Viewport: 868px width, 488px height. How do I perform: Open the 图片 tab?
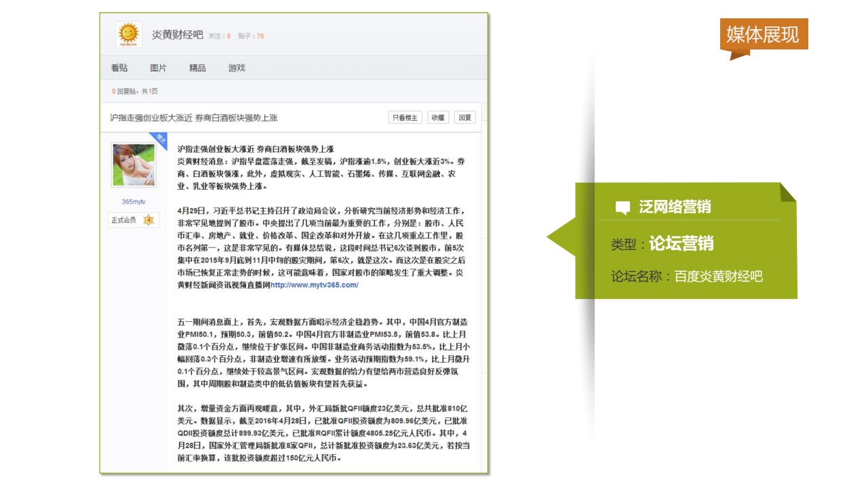[x=158, y=68]
